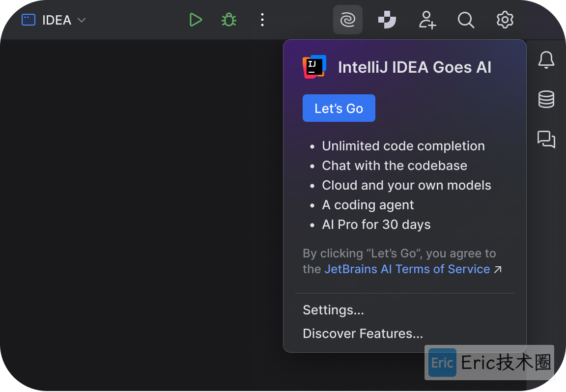Choose Discover Features from the popup
566x392 pixels.
pos(363,333)
